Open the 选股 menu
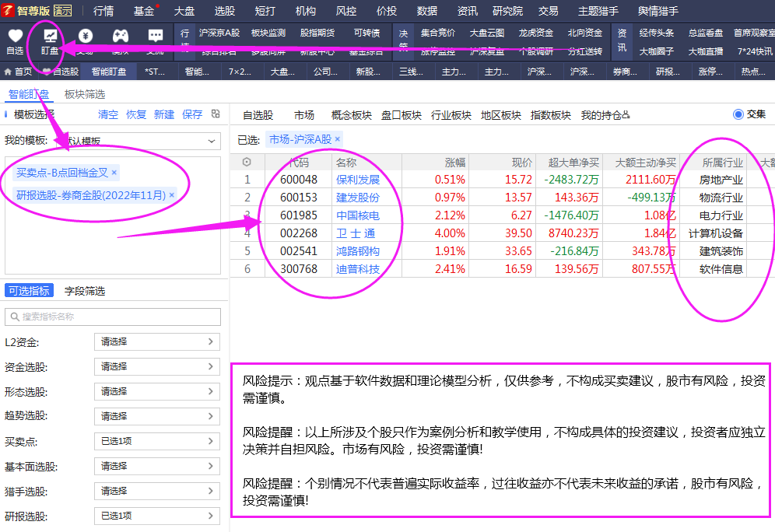 [225, 11]
